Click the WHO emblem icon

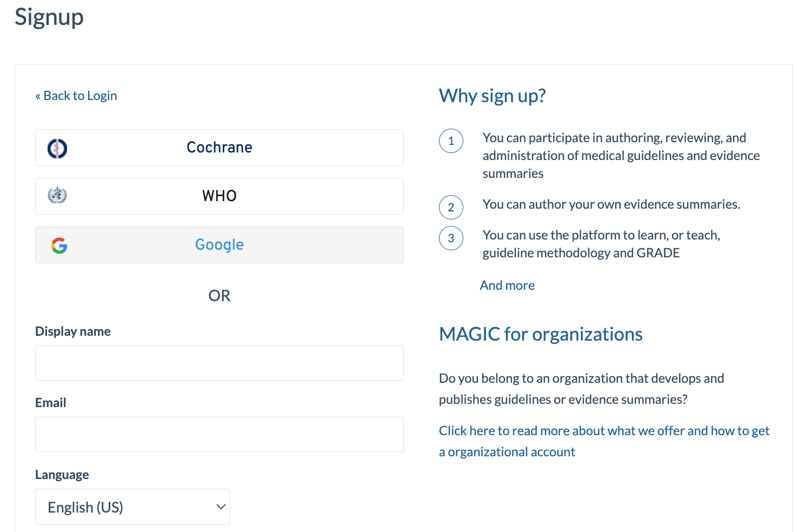(x=57, y=195)
